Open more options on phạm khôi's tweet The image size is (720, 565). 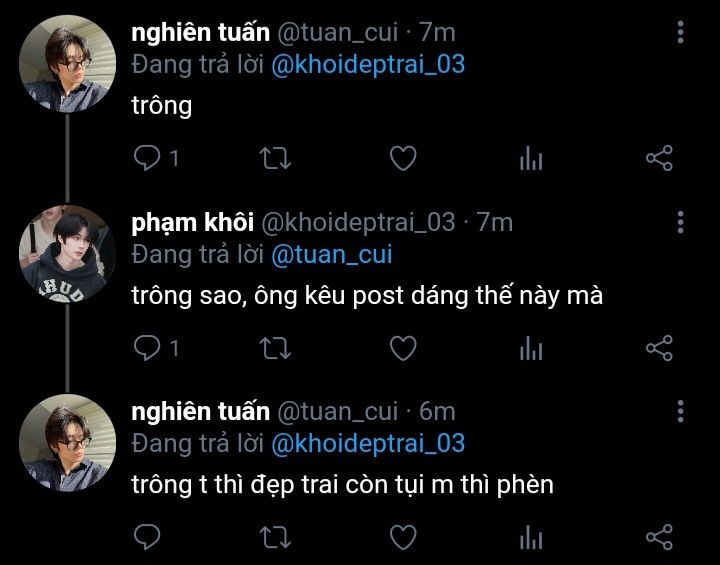tap(681, 222)
